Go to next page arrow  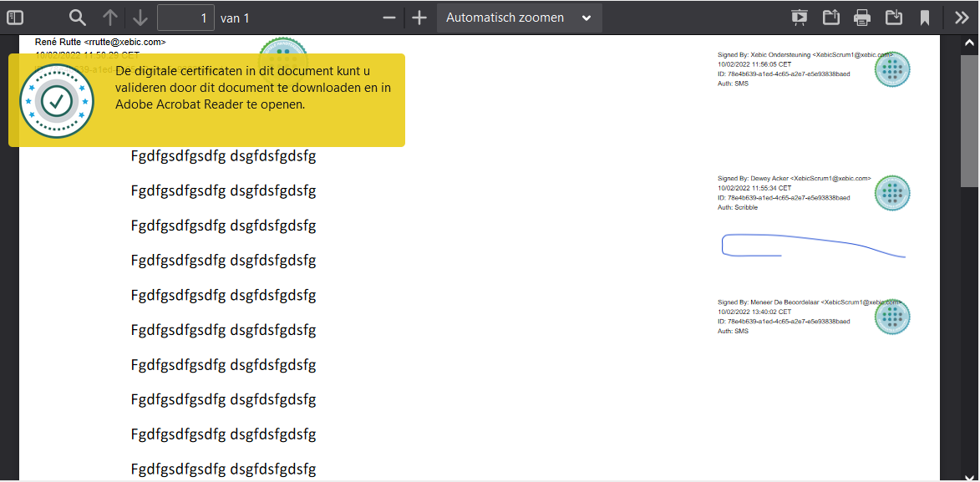[x=140, y=18]
